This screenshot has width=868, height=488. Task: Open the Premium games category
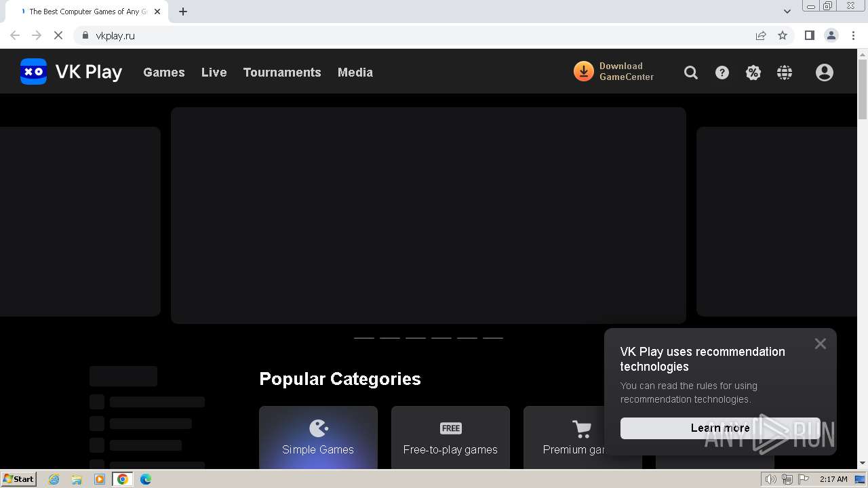[x=583, y=438]
